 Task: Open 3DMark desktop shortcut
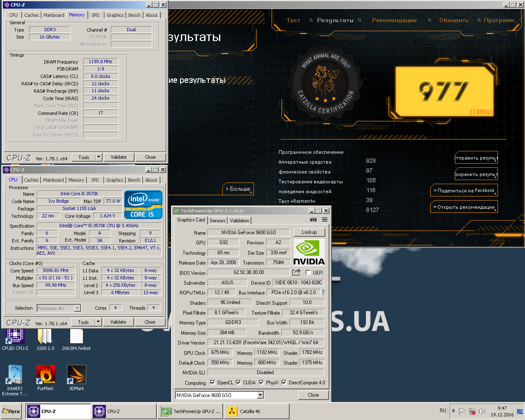tap(76, 378)
